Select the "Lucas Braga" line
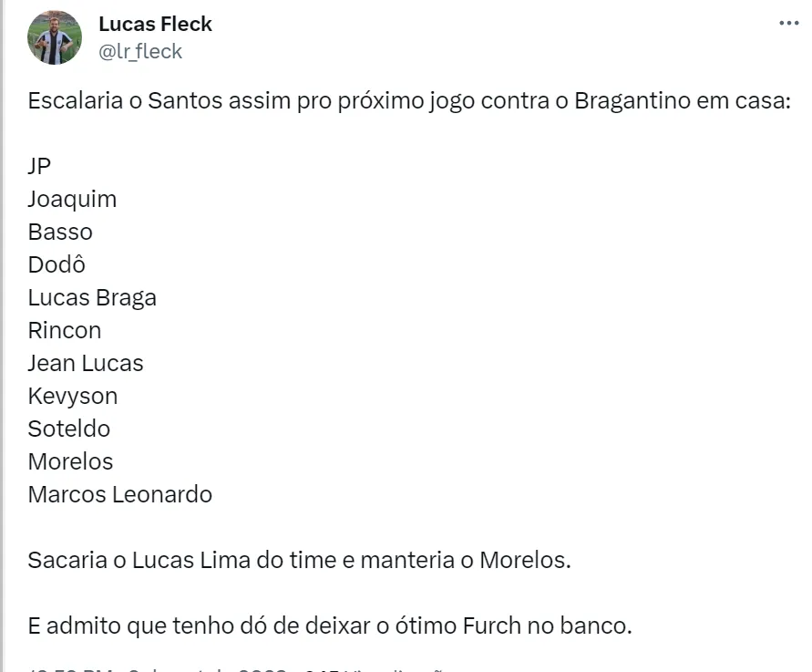Viewport: 812px width, 672px height. (x=92, y=297)
